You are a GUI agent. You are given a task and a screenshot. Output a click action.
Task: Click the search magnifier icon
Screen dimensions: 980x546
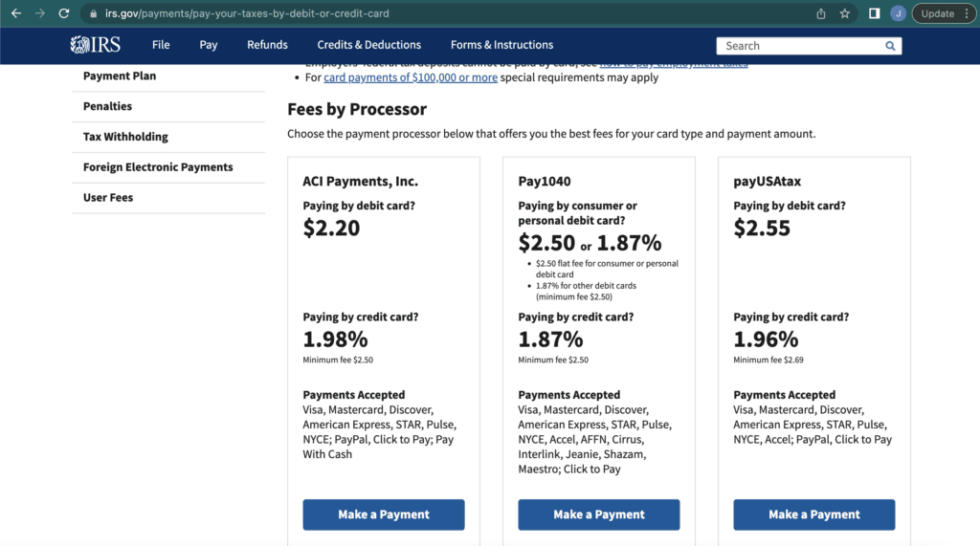point(890,46)
